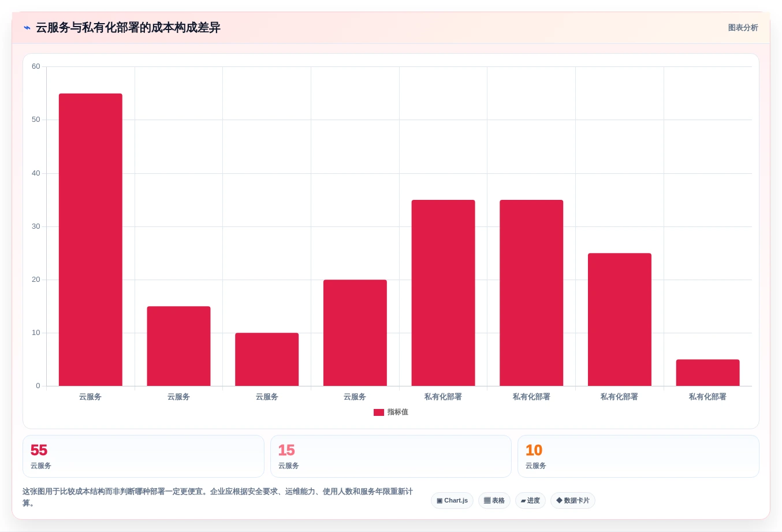
Task: Click the chart title 云服务与私有化部署的成本构成差异
Action: (x=128, y=28)
